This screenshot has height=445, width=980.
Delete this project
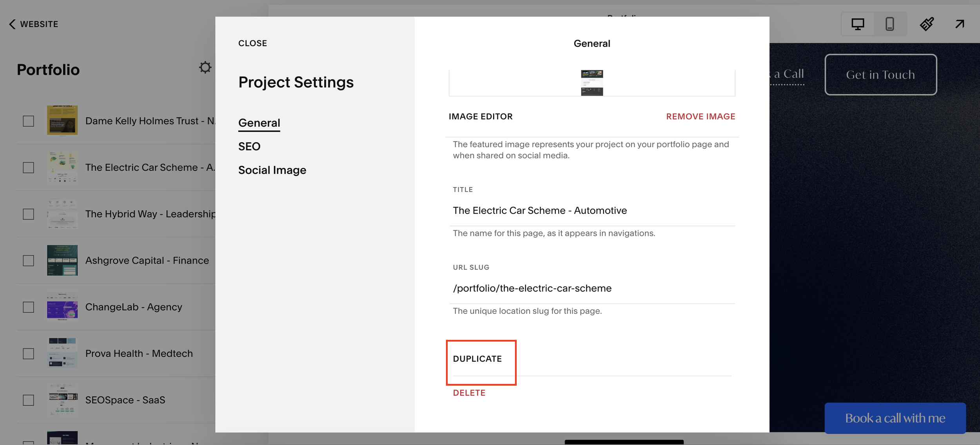[469, 393]
